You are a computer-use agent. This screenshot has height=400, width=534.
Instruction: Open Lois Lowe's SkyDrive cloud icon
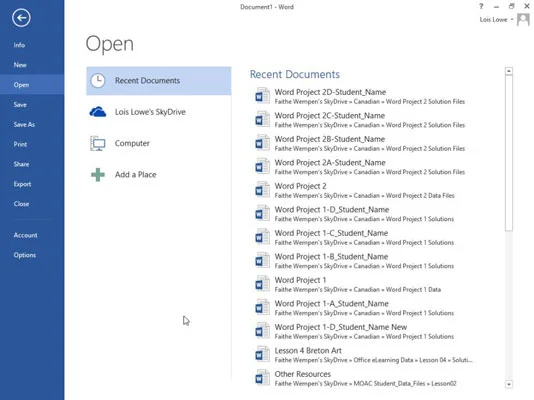point(98,112)
